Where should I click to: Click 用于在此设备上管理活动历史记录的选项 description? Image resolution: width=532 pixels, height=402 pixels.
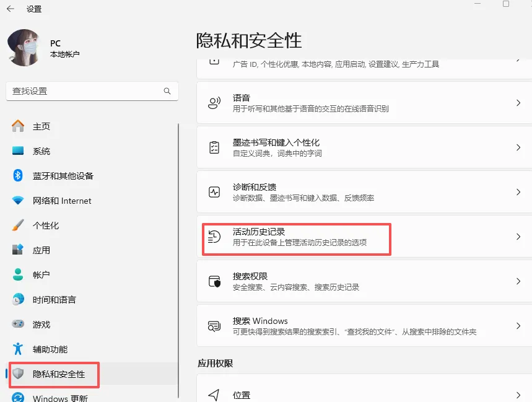[300, 243]
